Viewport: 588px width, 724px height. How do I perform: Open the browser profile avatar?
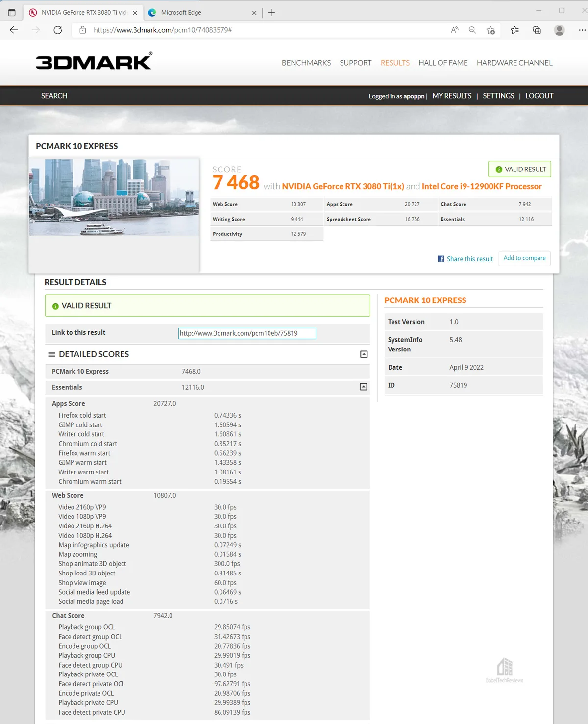(559, 30)
